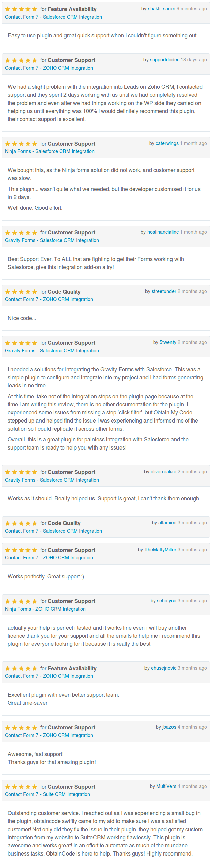Open supportdodec's profile link

[x=164, y=60]
